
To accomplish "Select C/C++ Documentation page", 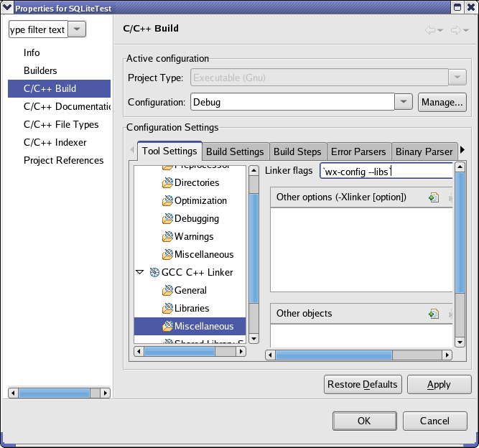I will (x=67, y=106).
